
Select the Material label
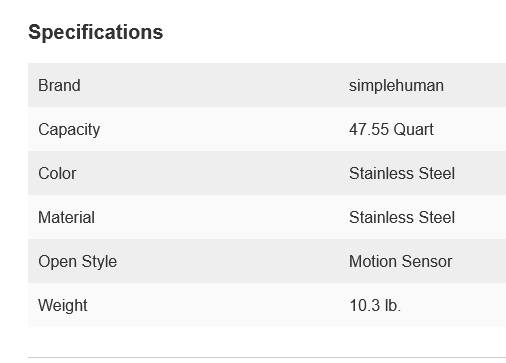[x=67, y=217]
